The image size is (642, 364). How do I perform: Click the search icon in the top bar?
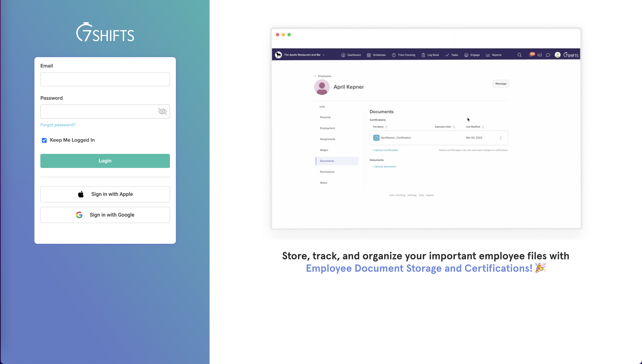pyautogui.click(x=519, y=55)
